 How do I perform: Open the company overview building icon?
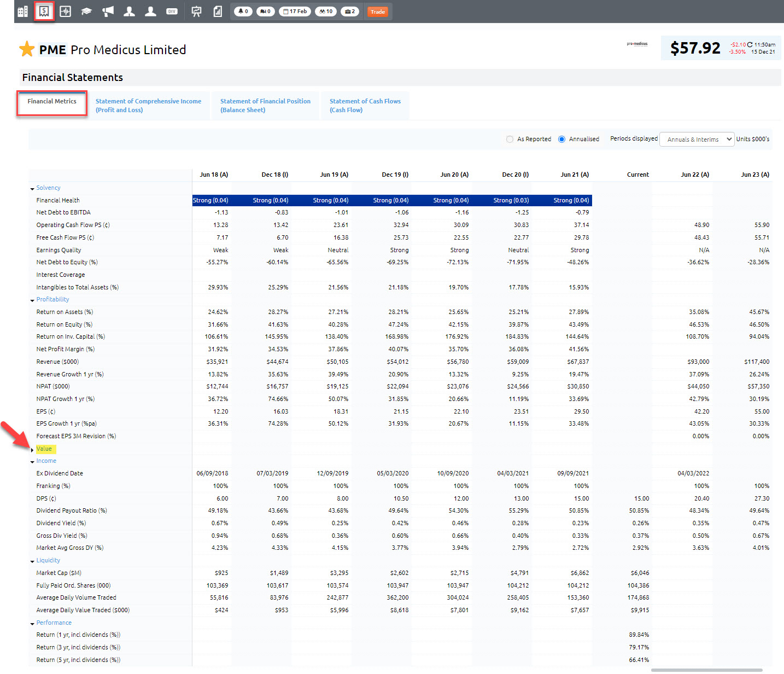click(22, 11)
